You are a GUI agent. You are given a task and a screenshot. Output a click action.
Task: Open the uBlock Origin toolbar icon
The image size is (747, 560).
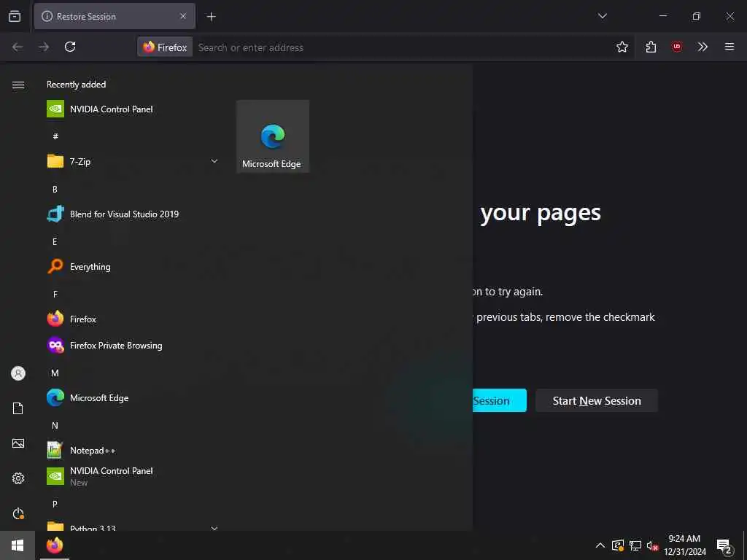(x=677, y=47)
